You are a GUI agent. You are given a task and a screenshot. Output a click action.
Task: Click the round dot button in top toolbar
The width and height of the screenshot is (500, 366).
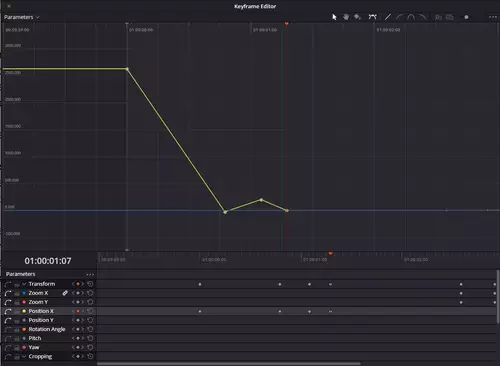click(466, 17)
